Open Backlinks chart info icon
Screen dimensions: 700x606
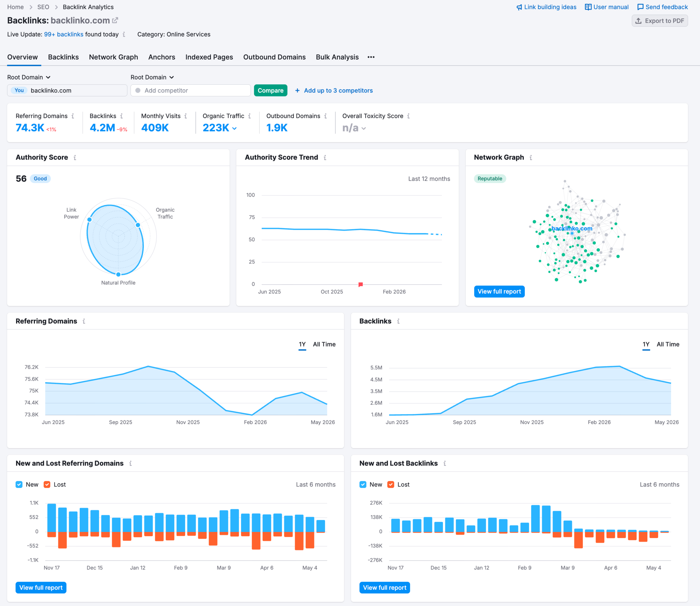(398, 321)
